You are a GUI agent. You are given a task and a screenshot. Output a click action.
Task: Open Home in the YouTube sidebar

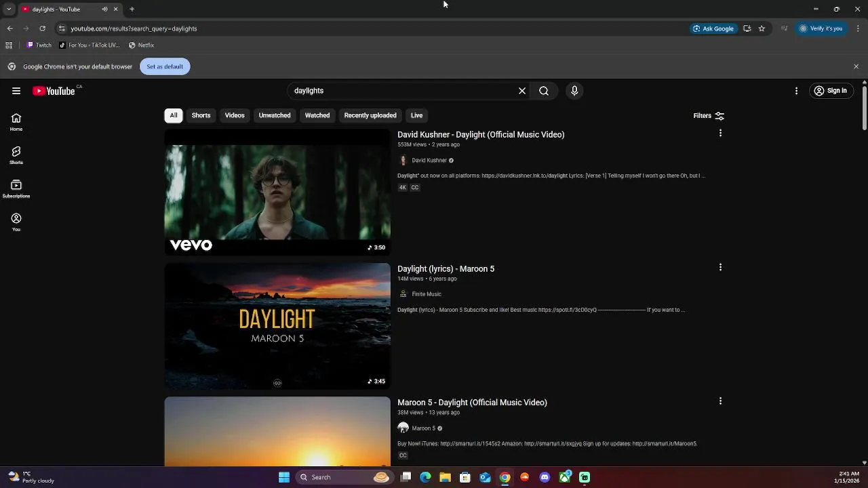pyautogui.click(x=16, y=122)
